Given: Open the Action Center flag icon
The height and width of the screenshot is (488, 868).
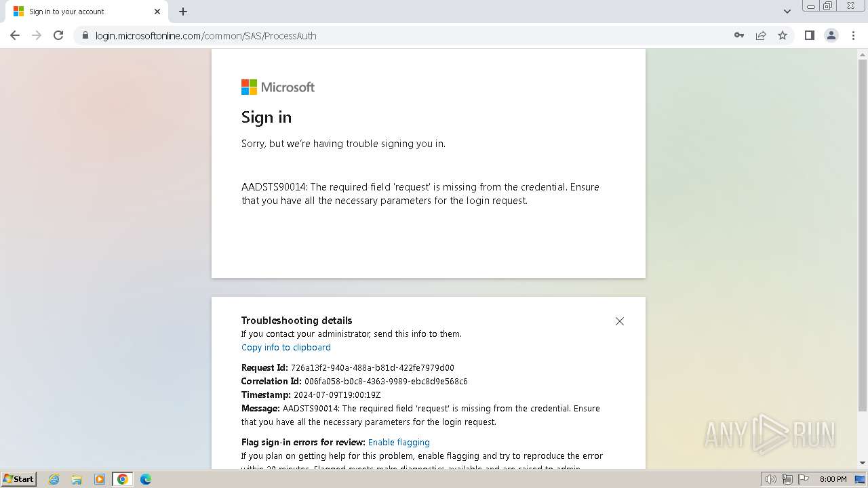Looking at the screenshot, I should (x=803, y=479).
